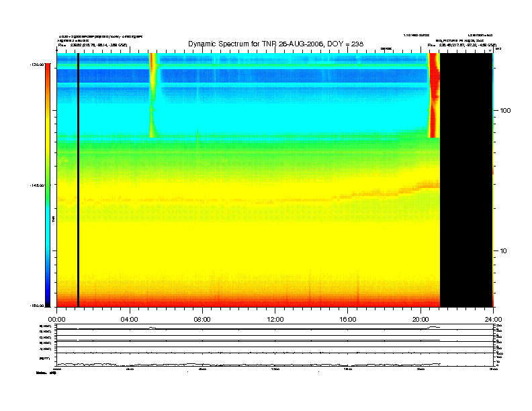Click the bottom colorbar value label -160.00

pos(37,306)
